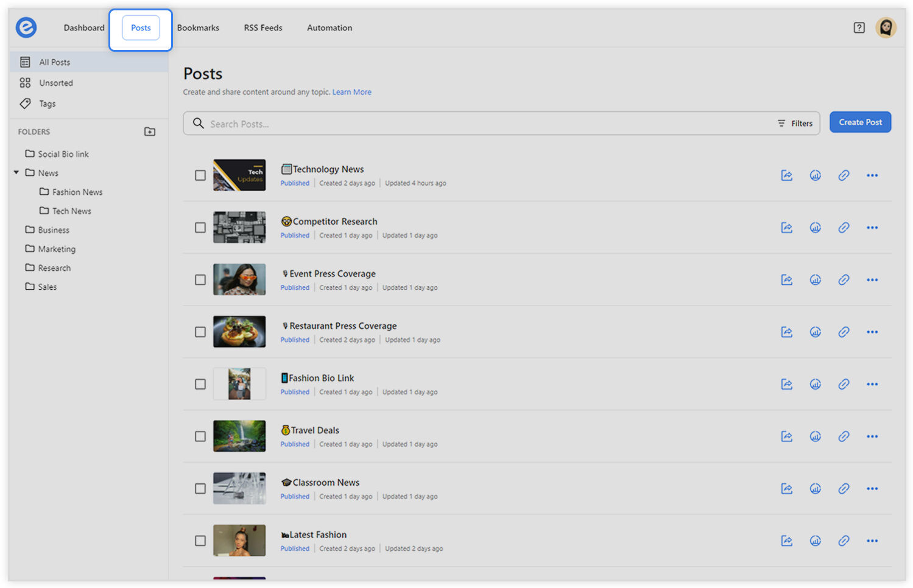Image resolution: width=913 pixels, height=588 pixels.
Task: Go to the Dashboard tab
Action: tap(84, 28)
